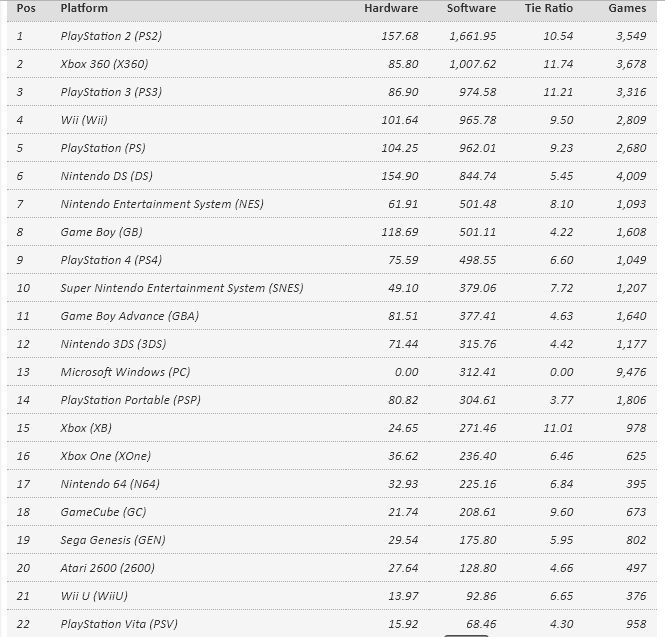Image resolution: width=665 pixels, height=637 pixels.
Task: Select PlayStation 2 (PS2) platform name
Action: click(x=111, y=36)
